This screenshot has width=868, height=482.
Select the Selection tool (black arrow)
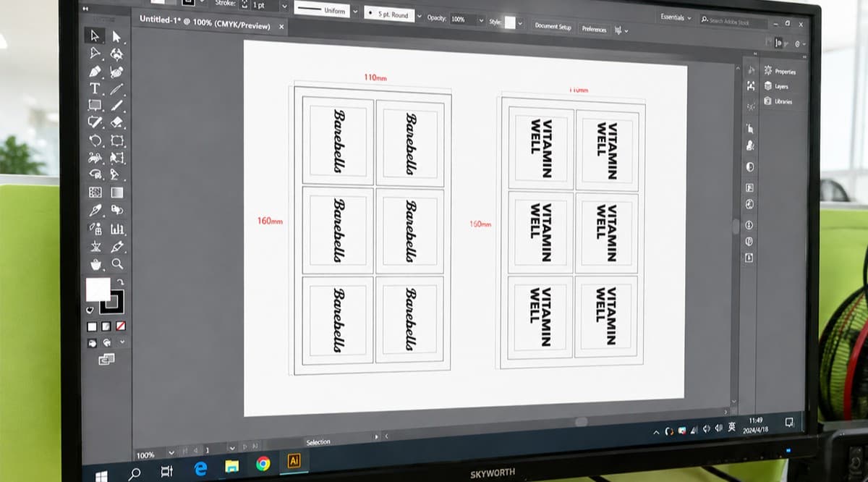tap(94, 35)
